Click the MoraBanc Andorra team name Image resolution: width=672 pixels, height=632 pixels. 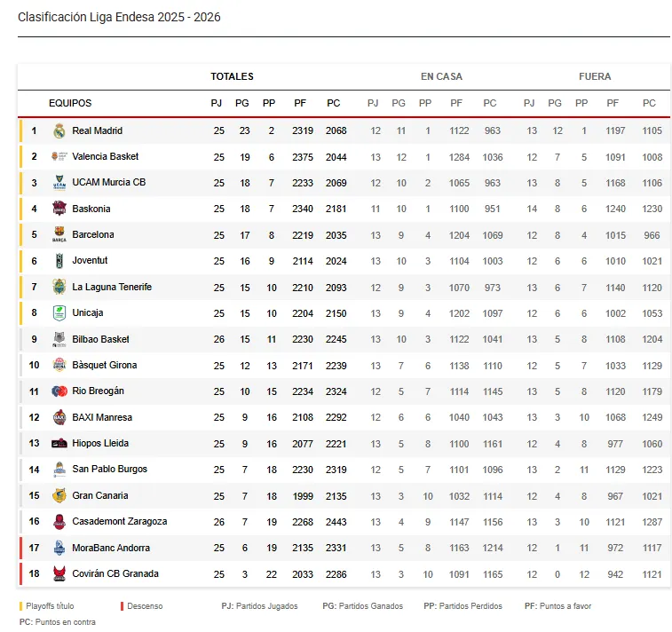click(x=111, y=548)
